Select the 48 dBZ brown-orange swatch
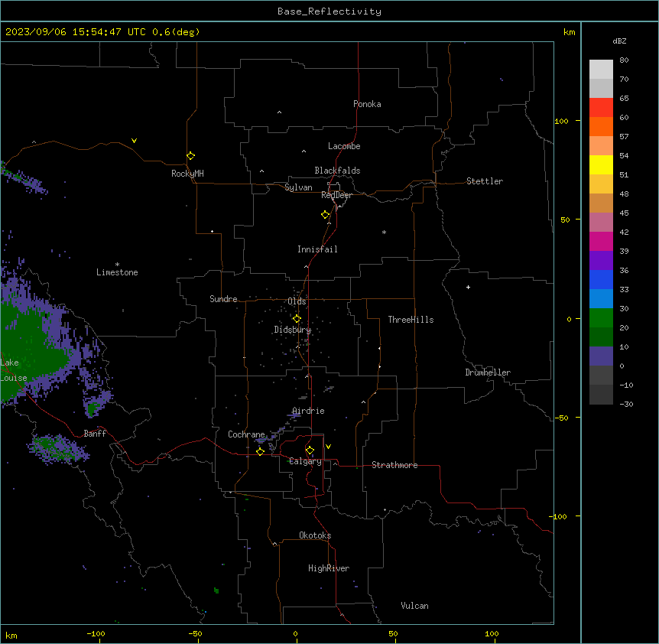Screen dimensions: 659x644 (601, 203)
